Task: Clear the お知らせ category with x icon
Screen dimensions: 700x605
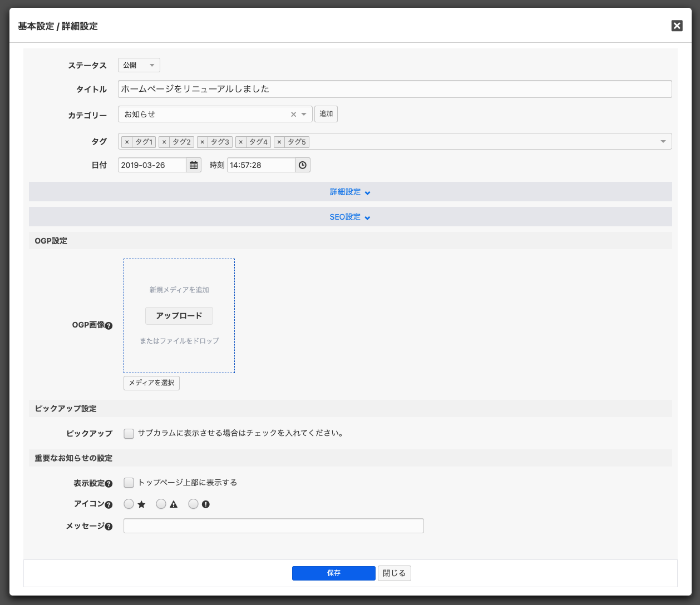Action: point(293,115)
